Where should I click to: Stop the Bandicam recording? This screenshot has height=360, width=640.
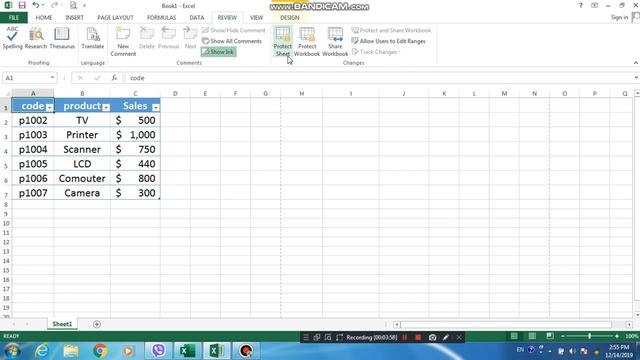[x=418, y=337]
